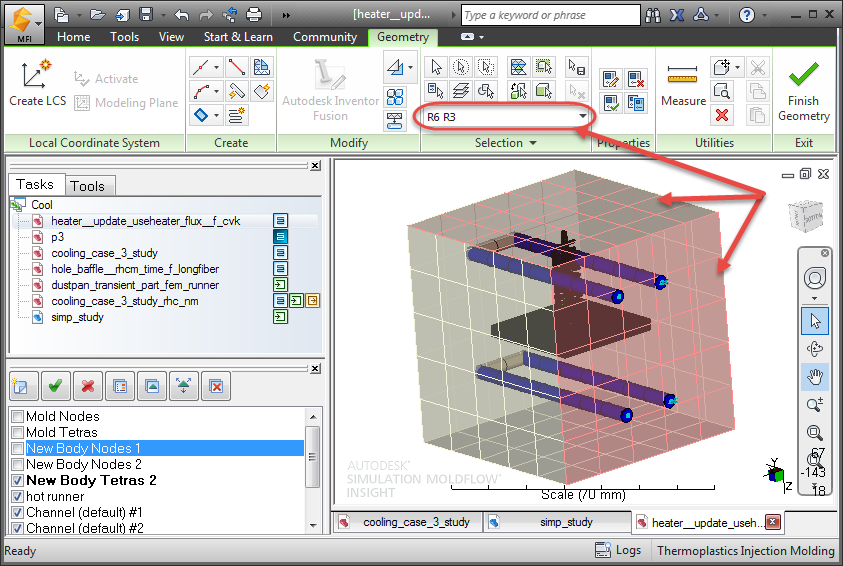Expand the navigation bar wheel dropdown arrow

click(x=815, y=298)
